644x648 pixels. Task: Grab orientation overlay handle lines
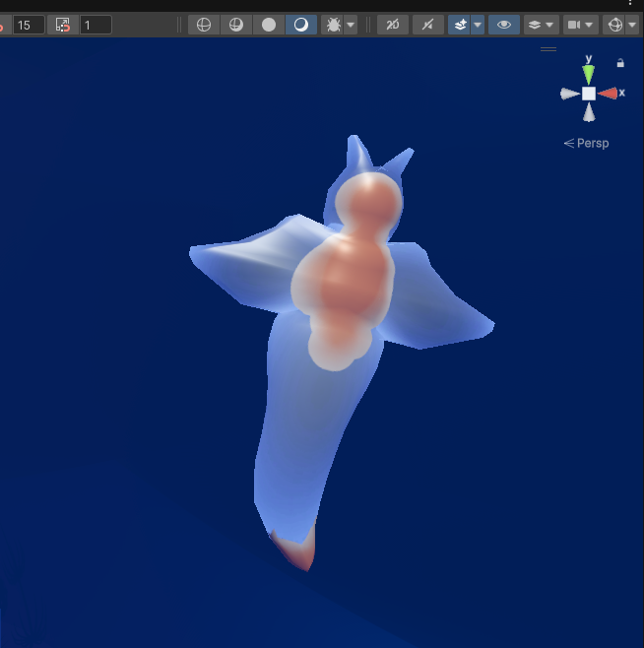pos(548,49)
